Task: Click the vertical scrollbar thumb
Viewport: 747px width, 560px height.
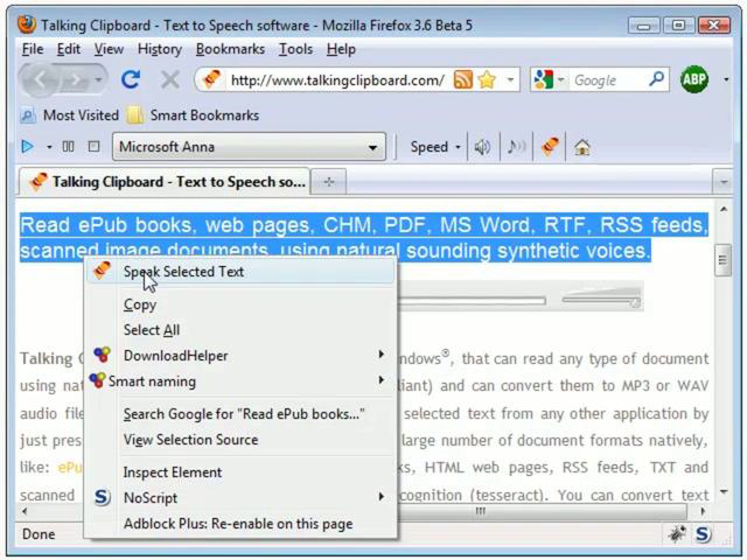Action: click(x=722, y=260)
